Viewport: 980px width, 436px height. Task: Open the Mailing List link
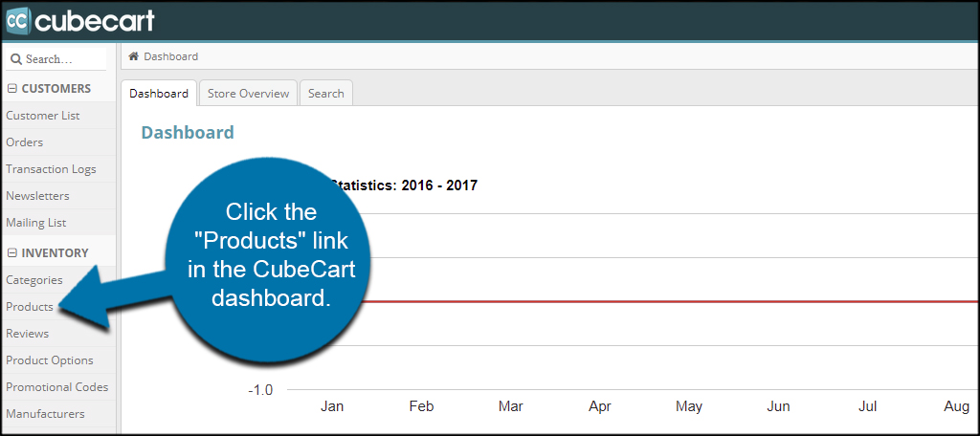coord(36,223)
